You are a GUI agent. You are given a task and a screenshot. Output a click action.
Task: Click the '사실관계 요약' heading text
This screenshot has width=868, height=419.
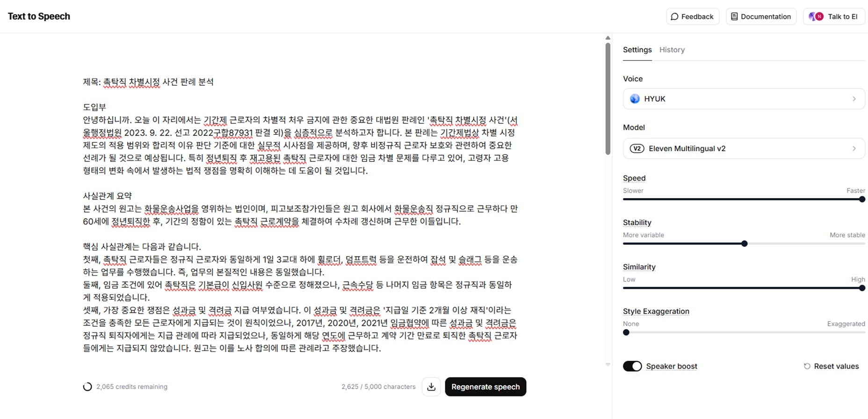pyautogui.click(x=108, y=196)
